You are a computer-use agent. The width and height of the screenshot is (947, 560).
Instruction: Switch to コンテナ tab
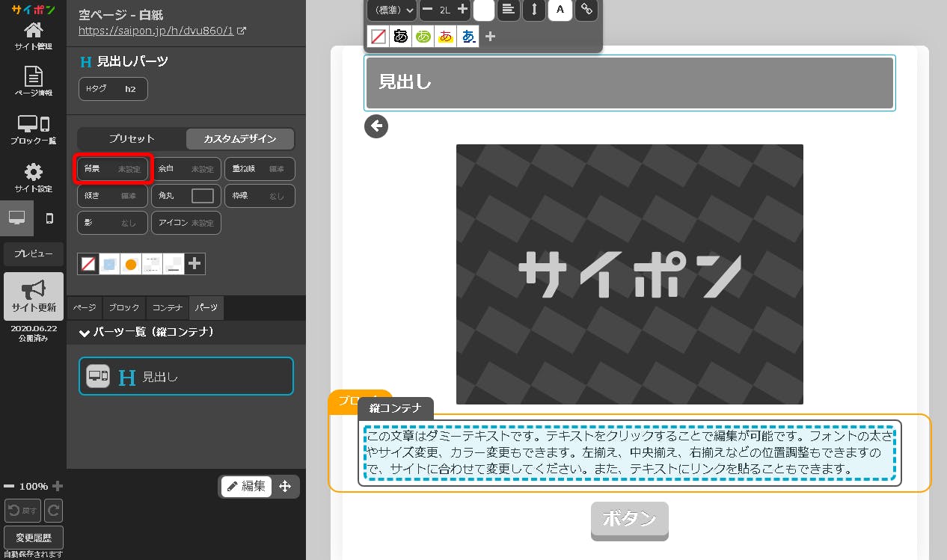(168, 308)
